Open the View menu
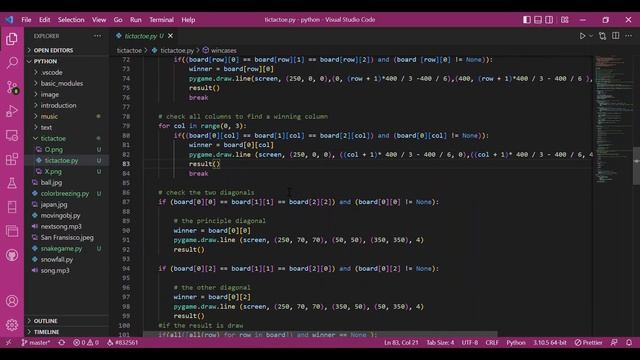Screen dimensions: 640x360 pos(99,20)
